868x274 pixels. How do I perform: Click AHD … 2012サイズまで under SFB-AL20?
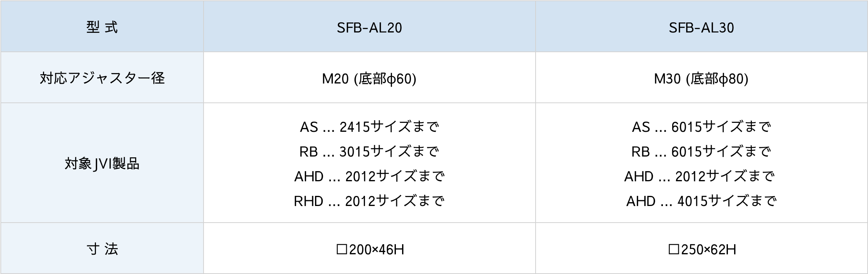369,176
